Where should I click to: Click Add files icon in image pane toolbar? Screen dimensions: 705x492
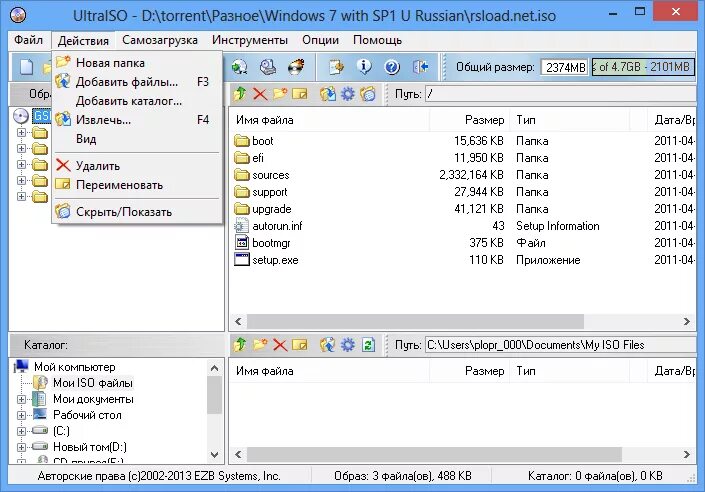pos(328,94)
